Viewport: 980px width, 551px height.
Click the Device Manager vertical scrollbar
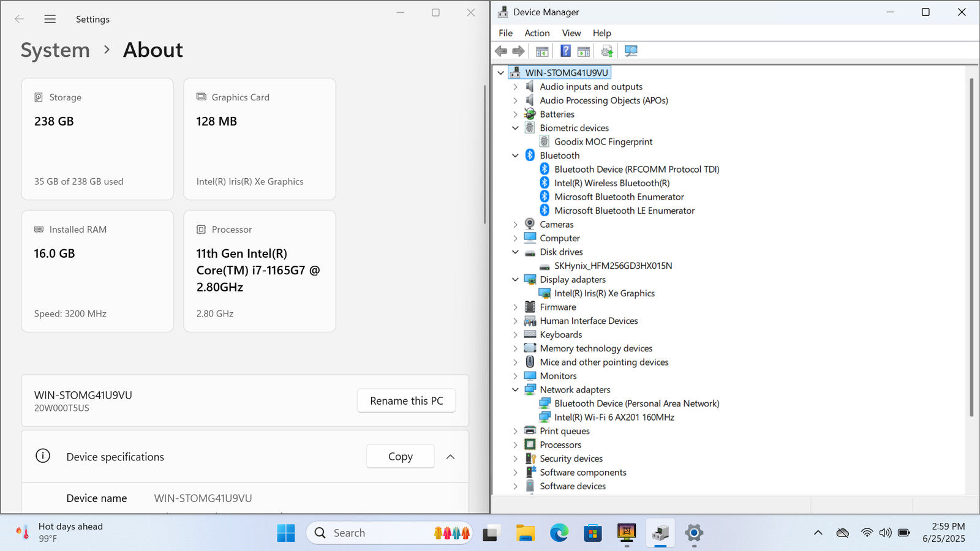click(971, 247)
